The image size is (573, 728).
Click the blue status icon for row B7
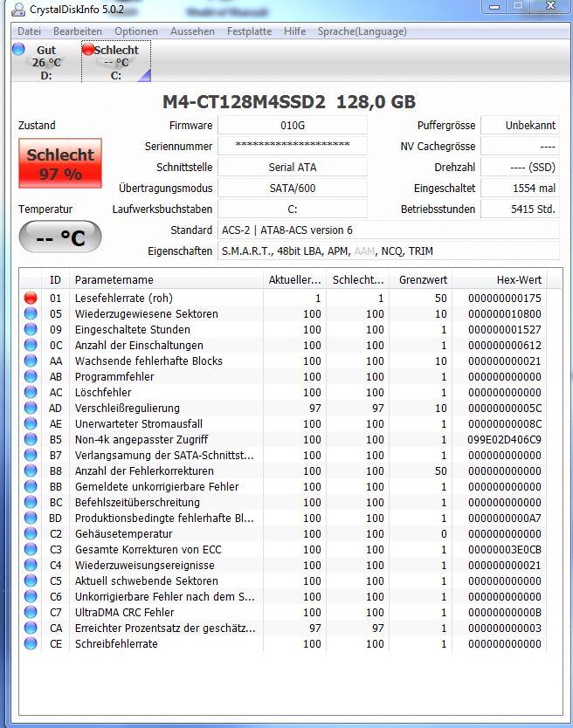click(31, 455)
